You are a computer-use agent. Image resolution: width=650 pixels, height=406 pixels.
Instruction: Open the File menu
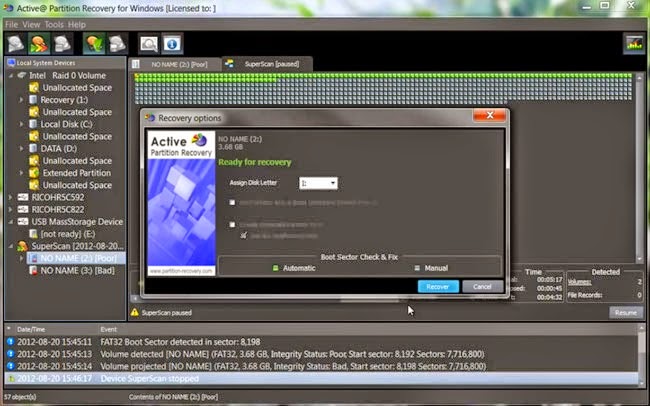tap(11, 25)
